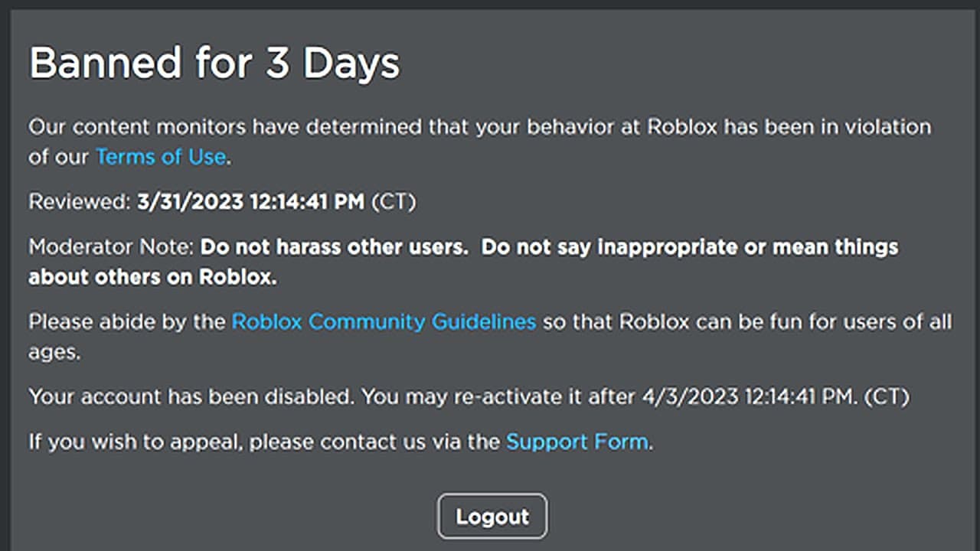Viewport: 980px width, 551px height.
Task: Click the 'Please abide by the' text
Action: (127, 321)
